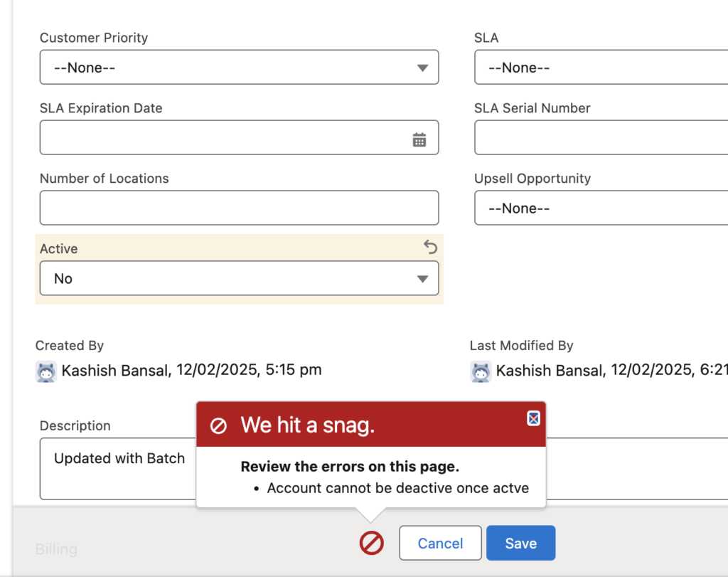This screenshot has width=728, height=577.
Task: Select the Number of Locations field
Action: pos(239,208)
